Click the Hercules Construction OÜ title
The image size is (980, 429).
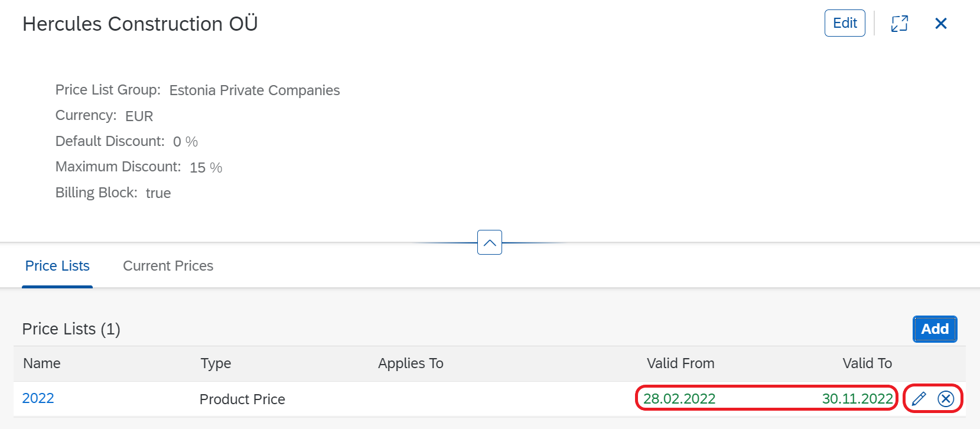point(140,24)
